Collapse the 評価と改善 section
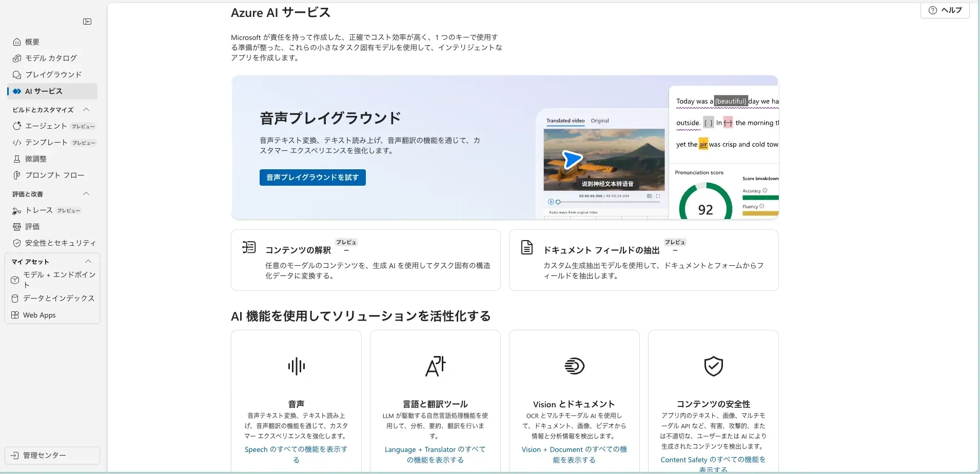Screen dimensions: 980x474 [x=86, y=194]
